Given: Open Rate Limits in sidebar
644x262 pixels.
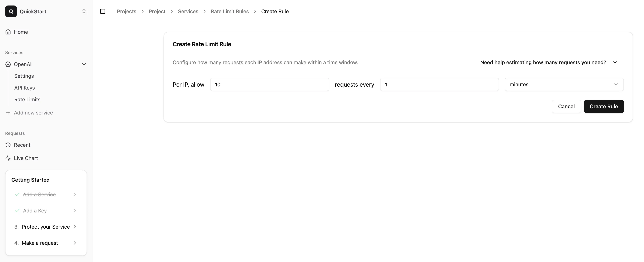Looking at the screenshot, I should click(27, 99).
